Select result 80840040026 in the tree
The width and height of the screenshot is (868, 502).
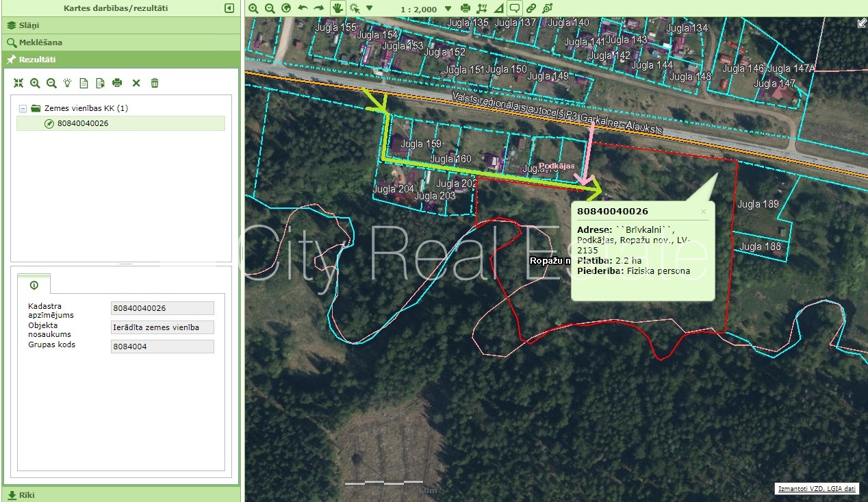pos(83,123)
